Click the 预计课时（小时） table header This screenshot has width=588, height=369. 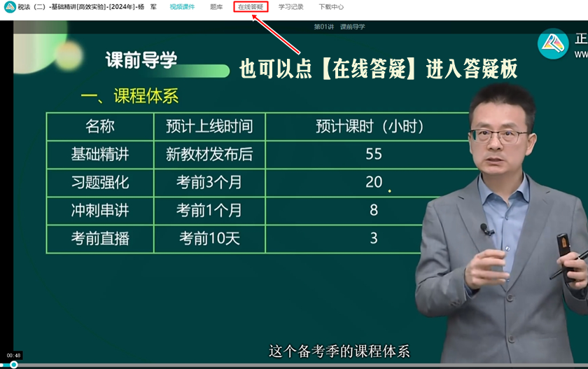tap(370, 126)
